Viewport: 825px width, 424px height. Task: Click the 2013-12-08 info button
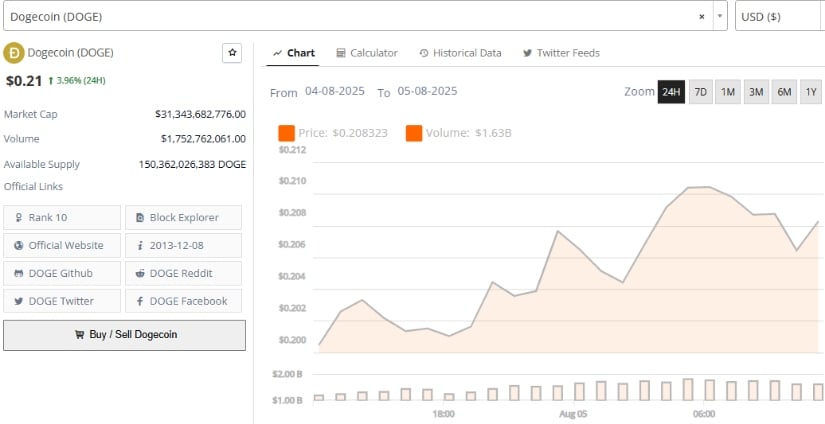coord(184,245)
